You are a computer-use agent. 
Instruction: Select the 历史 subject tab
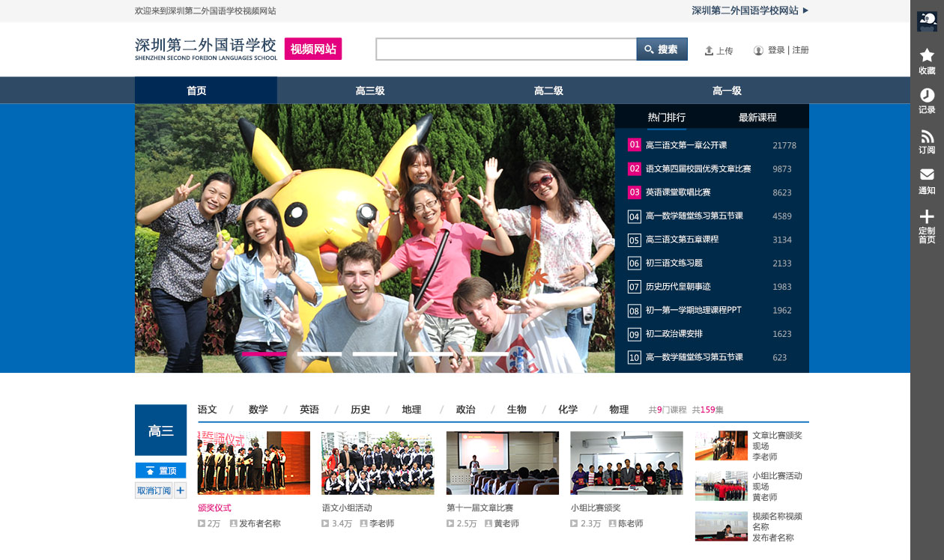(360, 410)
